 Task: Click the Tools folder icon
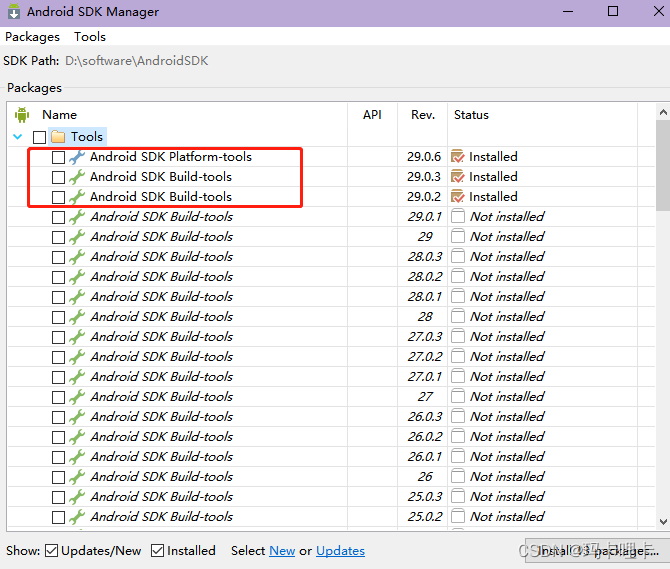(x=58, y=137)
